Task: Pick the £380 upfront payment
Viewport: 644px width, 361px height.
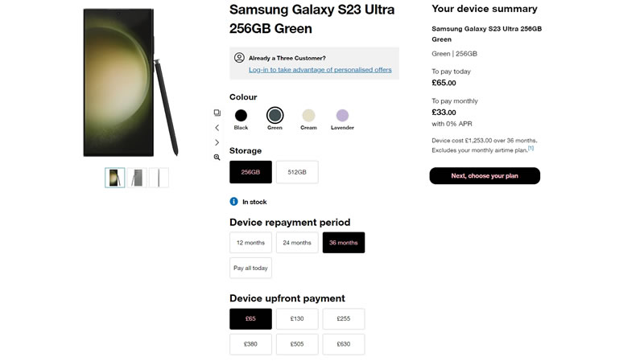Action: (250, 345)
